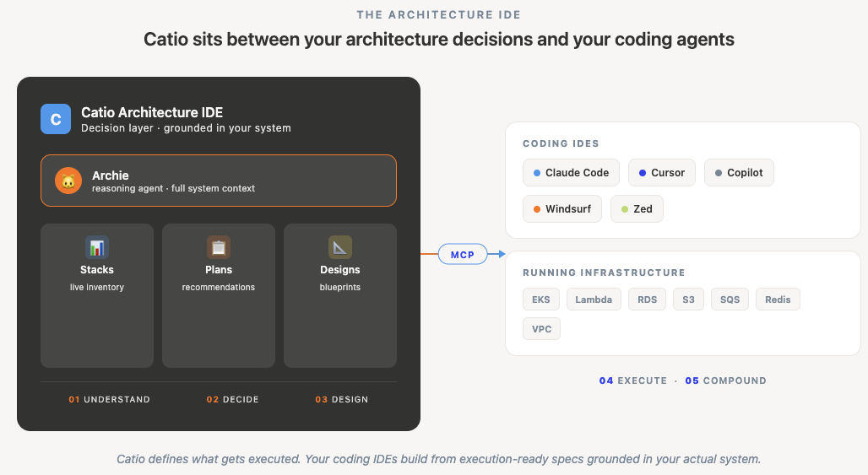This screenshot has height=475, width=868.
Task: Select the Windsurf chip
Action: pos(562,209)
